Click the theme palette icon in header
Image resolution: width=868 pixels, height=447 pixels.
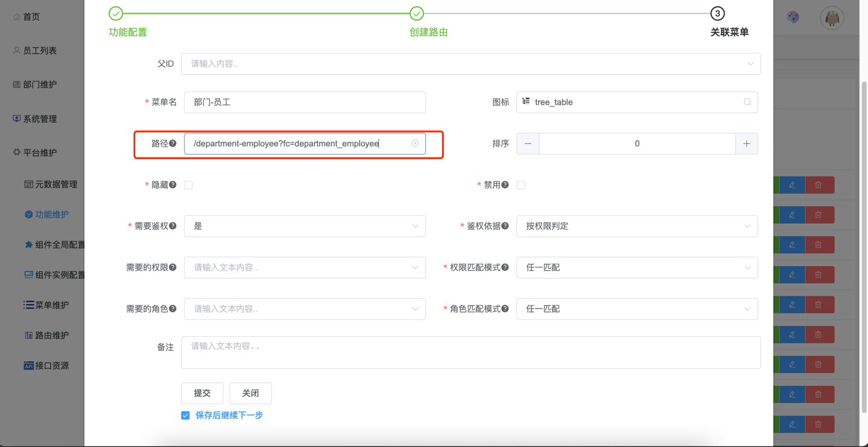[x=793, y=18]
